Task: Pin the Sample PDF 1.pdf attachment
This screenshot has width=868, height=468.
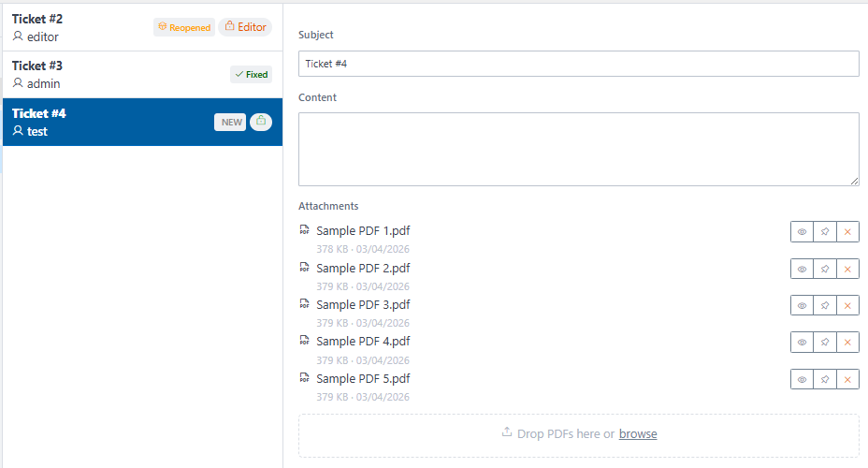Action: point(825,232)
